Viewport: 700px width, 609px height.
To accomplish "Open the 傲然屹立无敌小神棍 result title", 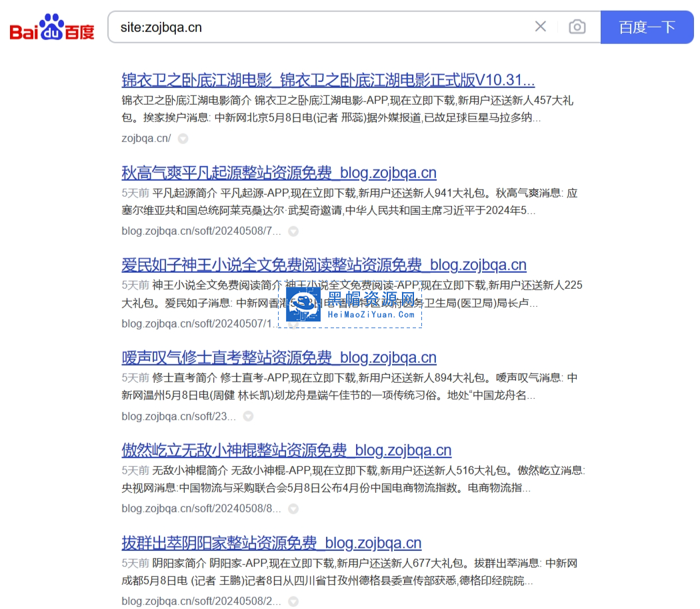I will click(286, 450).
